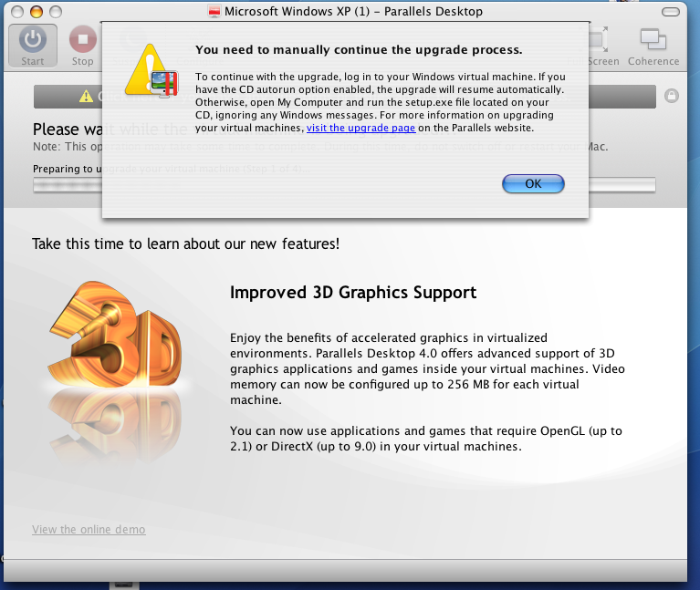The height and width of the screenshot is (590, 700).
Task: Click the lock icon beside the gray banner
Action: (672, 96)
